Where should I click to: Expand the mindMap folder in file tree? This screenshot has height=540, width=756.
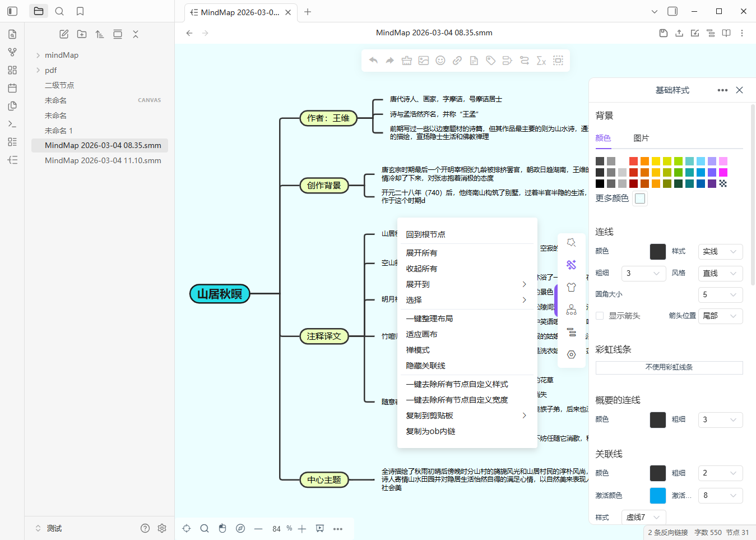[38, 55]
